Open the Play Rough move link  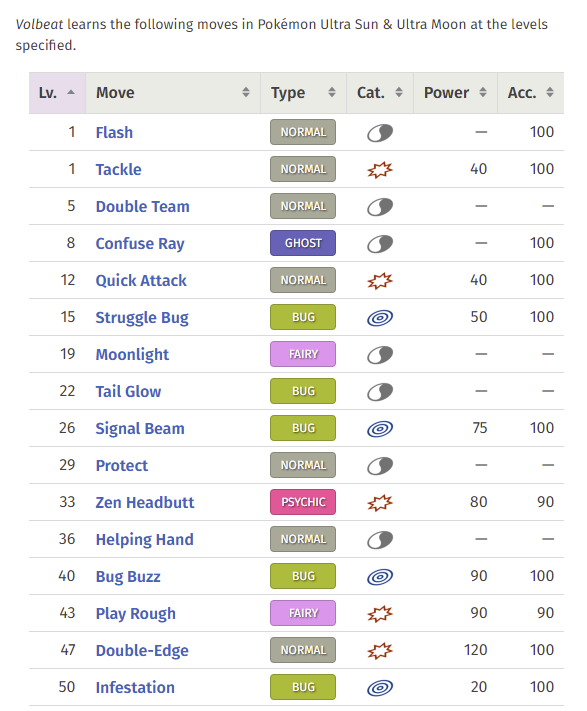pos(136,614)
